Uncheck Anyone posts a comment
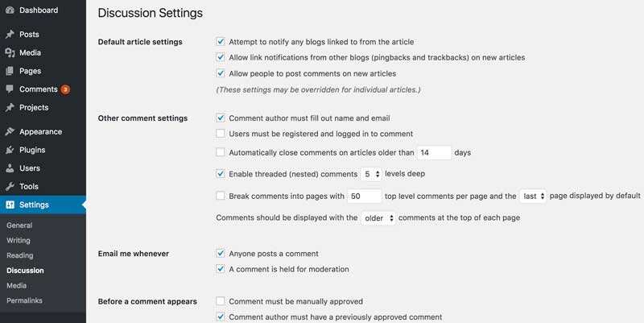This screenshot has width=644, height=323. coord(221,254)
